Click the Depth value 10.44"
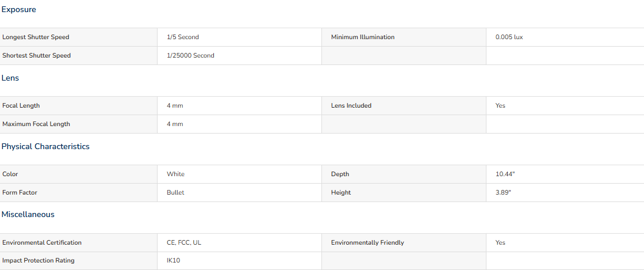 [x=505, y=174]
